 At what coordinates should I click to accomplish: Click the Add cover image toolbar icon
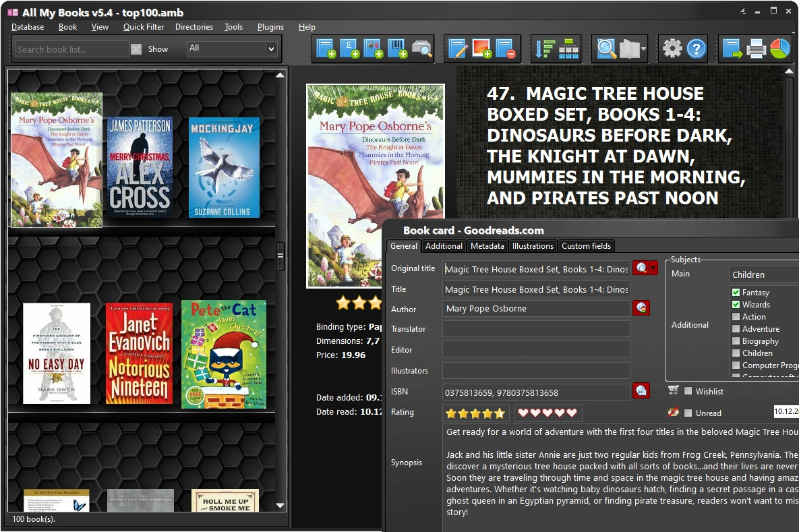(x=482, y=49)
